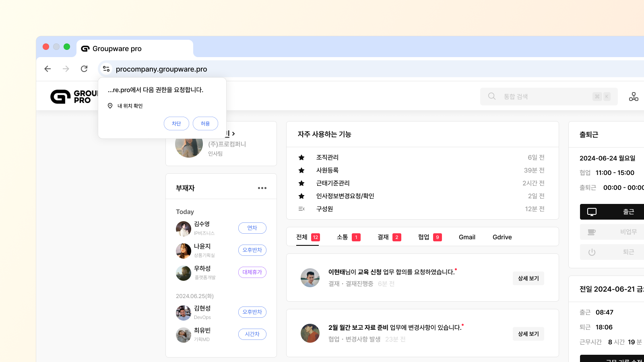Click the (주)프로컴퍼니 company name
This screenshot has height=362, width=644.
(x=227, y=144)
